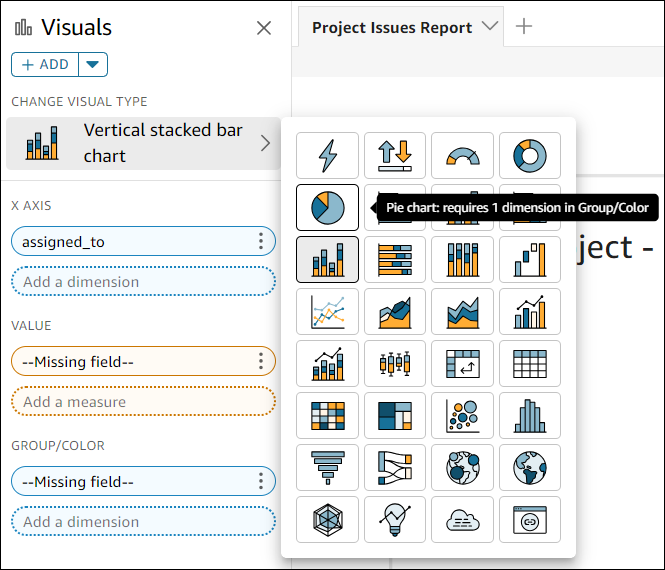This screenshot has height=570, width=665.
Task: Add a new sheet with plus tab
Action: [x=523, y=27]
